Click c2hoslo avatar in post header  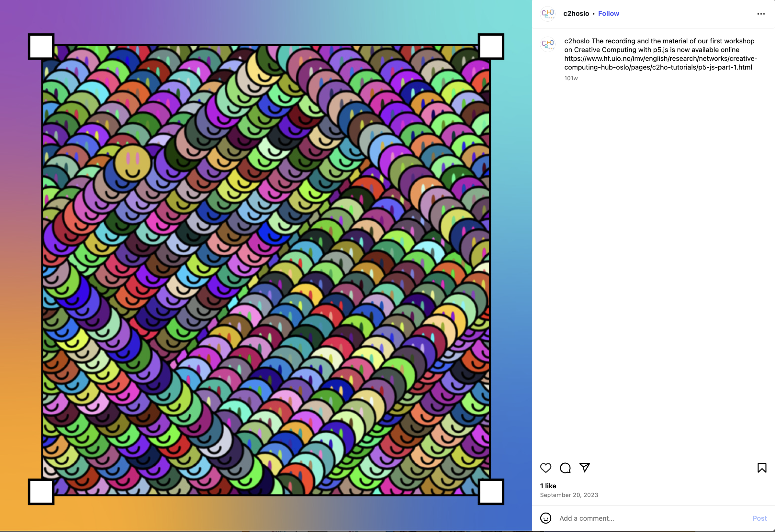click(x=547, y=14)
